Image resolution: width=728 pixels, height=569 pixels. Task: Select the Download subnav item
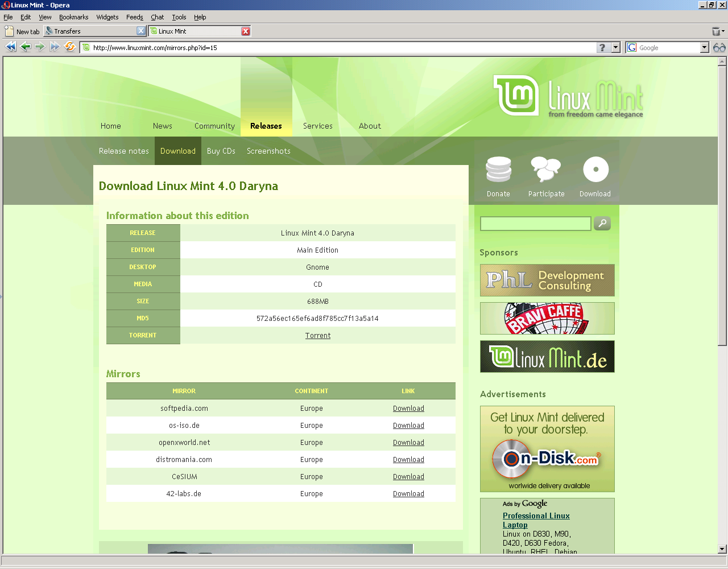point(178,151)
